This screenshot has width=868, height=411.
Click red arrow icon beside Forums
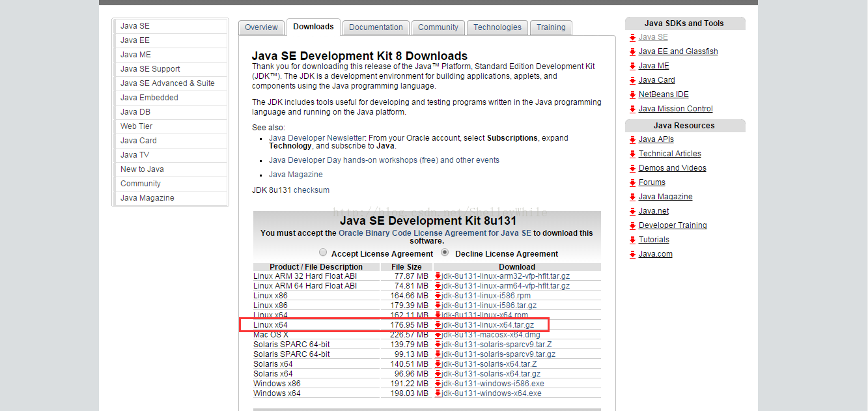[632, 182]
